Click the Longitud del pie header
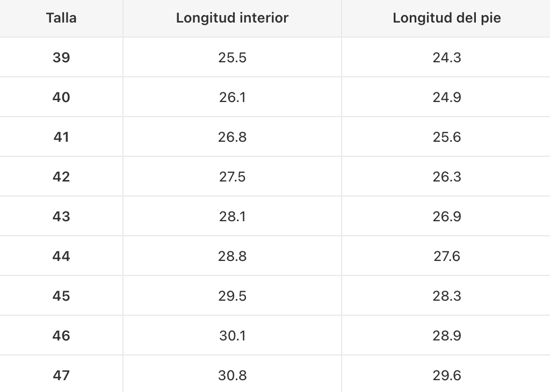 [446, 18]
